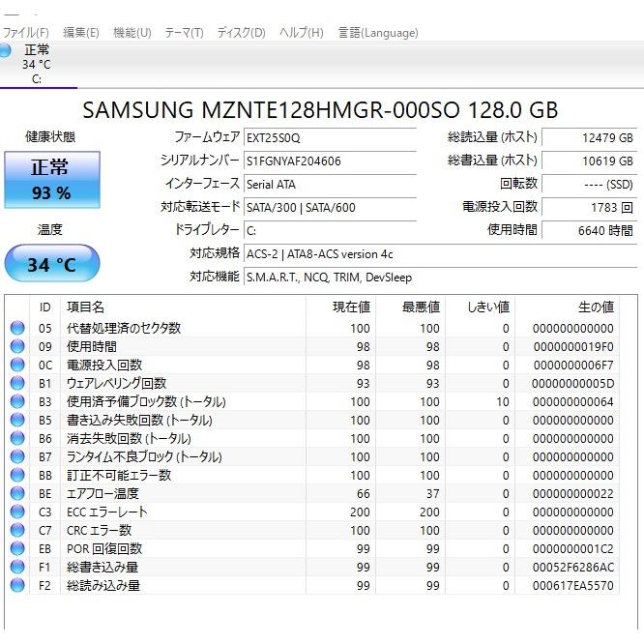Select the ウェアレベリング回数 attribute name

tap(116, 383)
